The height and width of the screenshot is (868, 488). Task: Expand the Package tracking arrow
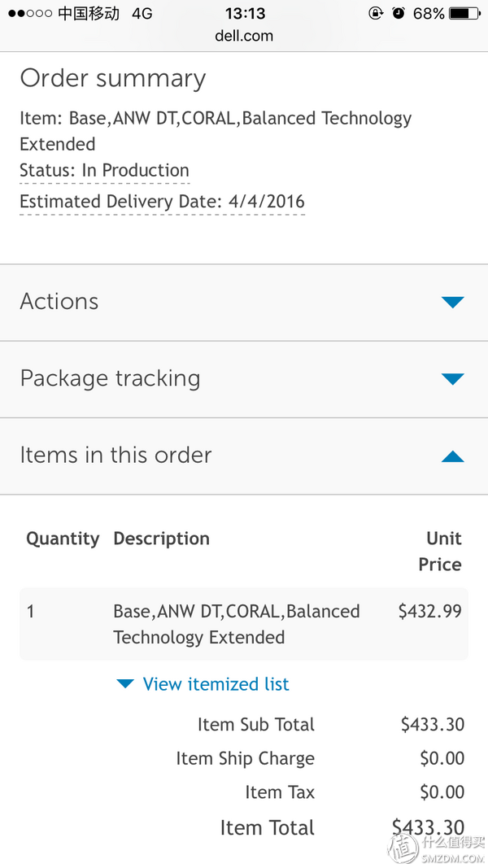coord(452,379)
